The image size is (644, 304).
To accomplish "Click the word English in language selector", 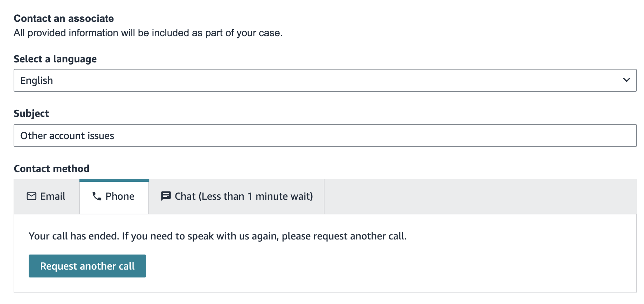I will [37, 81].
